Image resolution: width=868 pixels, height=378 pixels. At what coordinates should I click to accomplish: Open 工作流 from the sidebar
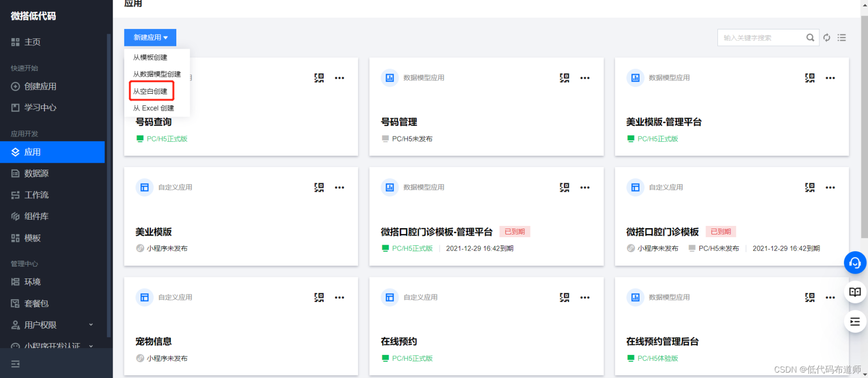click(x=36, y=195)
